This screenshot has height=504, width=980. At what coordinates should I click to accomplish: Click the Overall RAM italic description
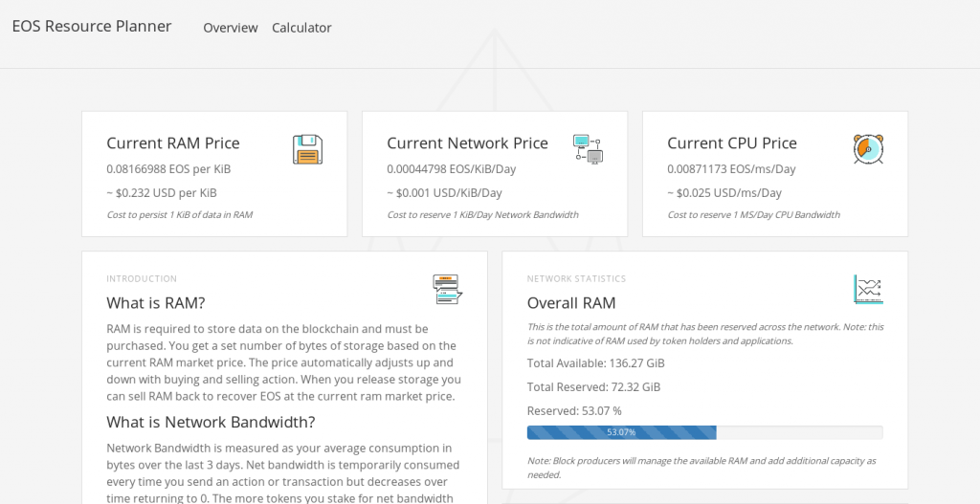(705, 334)
